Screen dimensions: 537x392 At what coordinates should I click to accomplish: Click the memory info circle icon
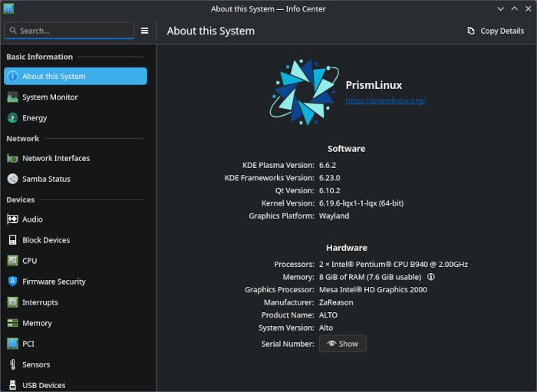point(431,277)
